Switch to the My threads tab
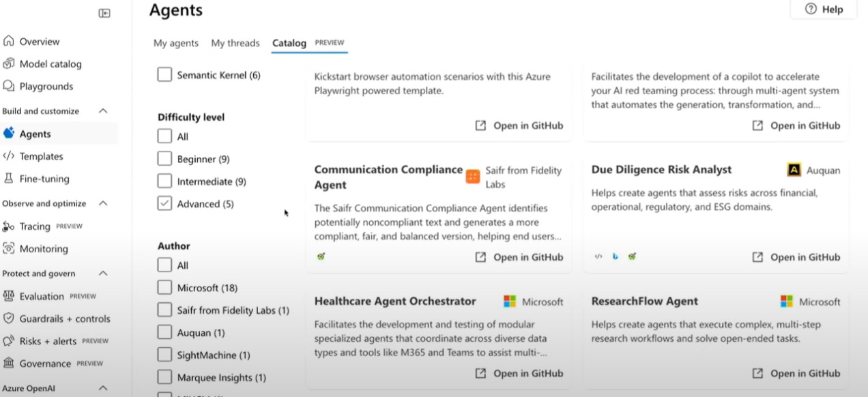 pos(235,43)
